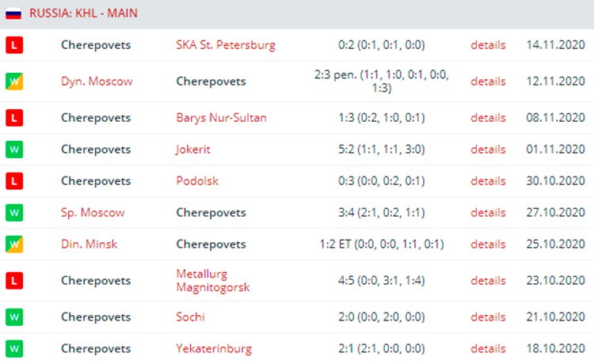Viewport: 594px width, 364px height.
Task: View details of the 23.10.2020 game
Action: pyautogui.click(x=488, y=281)
